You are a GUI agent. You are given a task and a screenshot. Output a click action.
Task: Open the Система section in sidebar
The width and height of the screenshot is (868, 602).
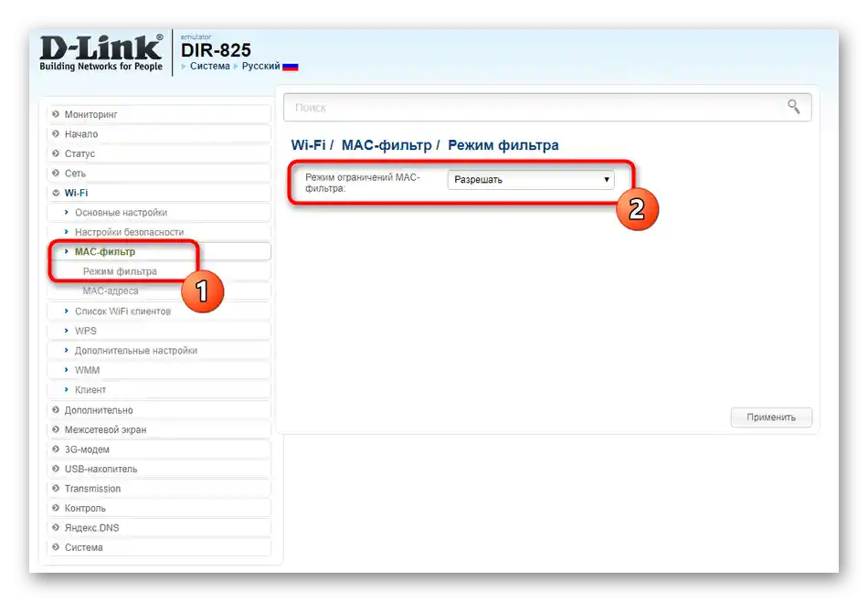(x=159, y=547)
